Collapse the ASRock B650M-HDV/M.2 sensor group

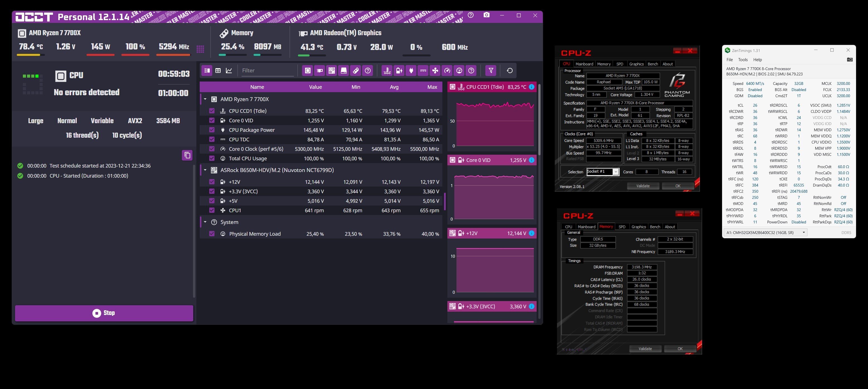tap(205, 170)
